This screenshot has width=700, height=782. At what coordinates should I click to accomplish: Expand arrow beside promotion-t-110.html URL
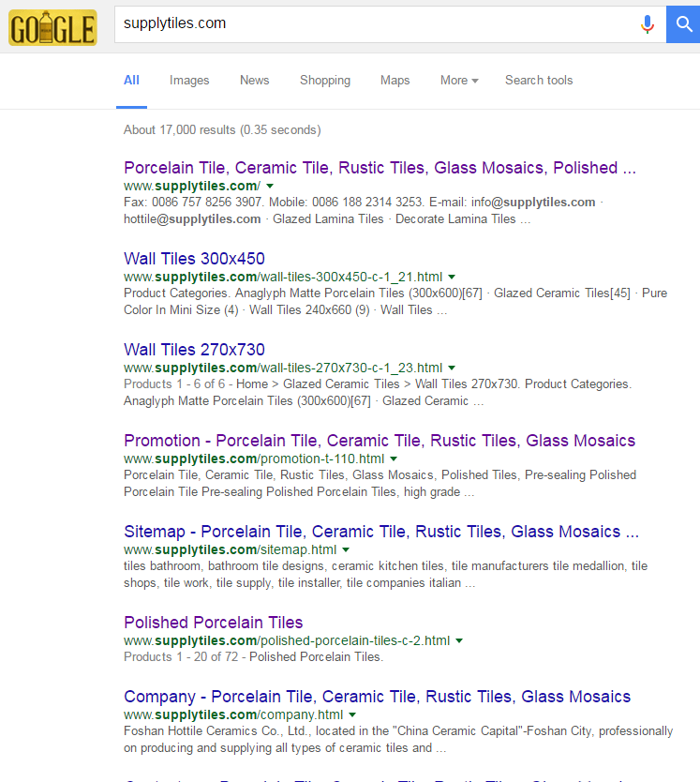pyautogui.click(x=394, y=459)
